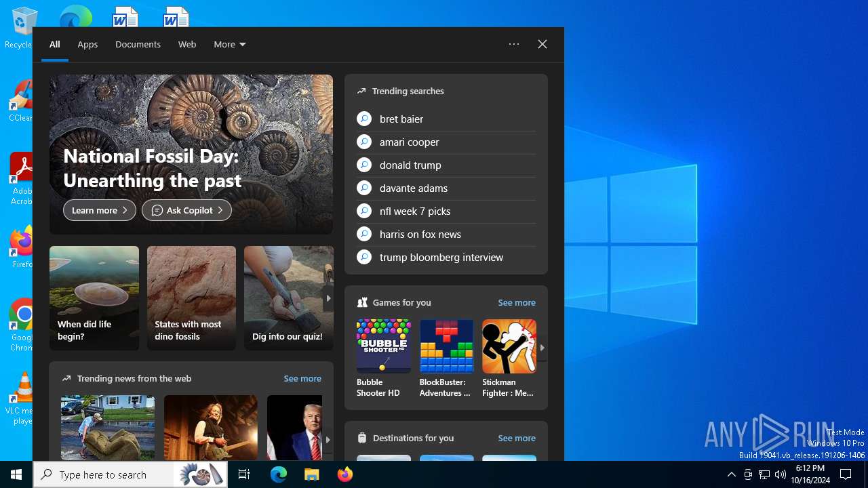Click search icon beside trump bloomberg interview
The image size is (868, 488).
coord(364,257)
